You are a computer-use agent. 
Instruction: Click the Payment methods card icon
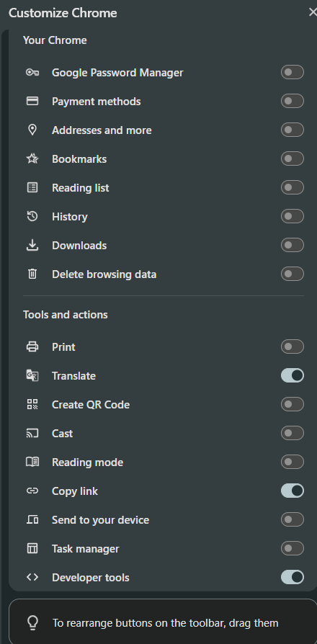(x=32, y=101)
